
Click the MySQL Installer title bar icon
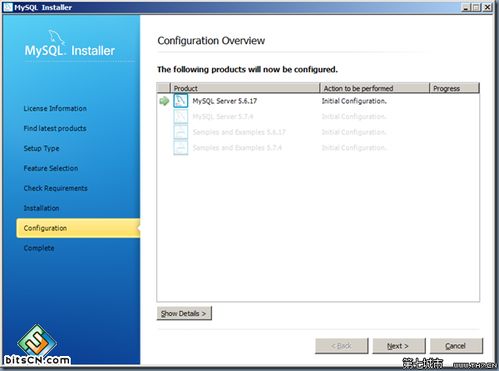click(x=8, y=7)
